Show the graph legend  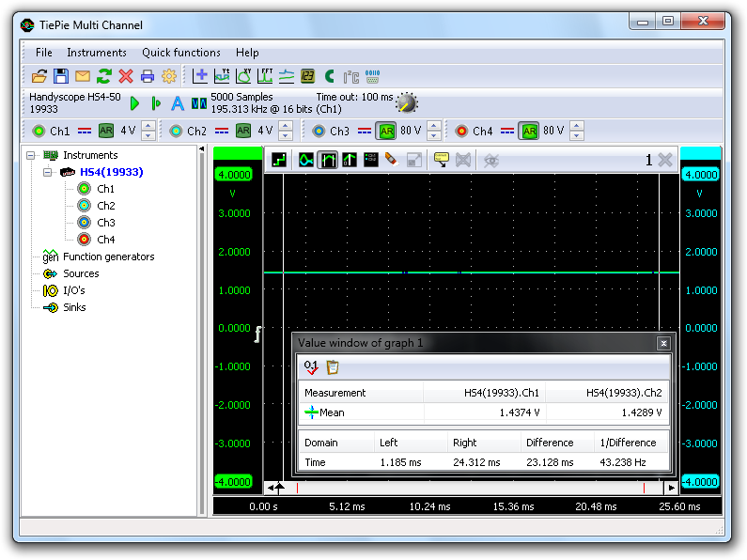click(x=370, y=160)
